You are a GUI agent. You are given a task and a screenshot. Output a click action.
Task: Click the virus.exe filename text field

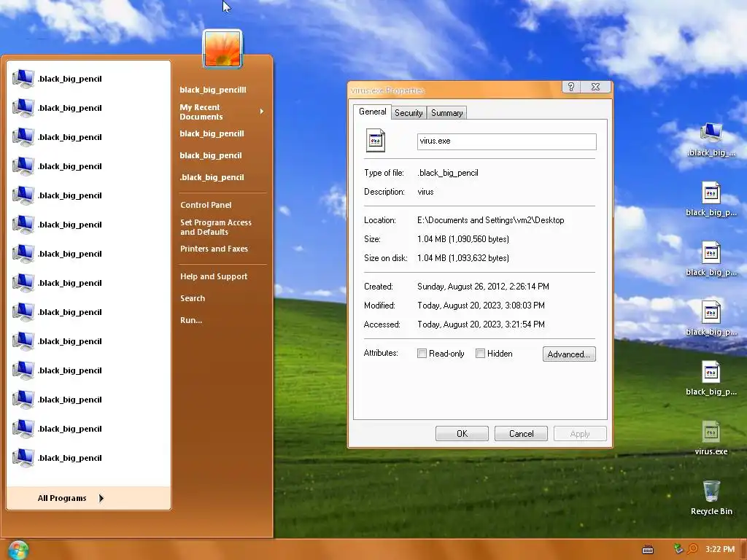(x=506, y=141)
